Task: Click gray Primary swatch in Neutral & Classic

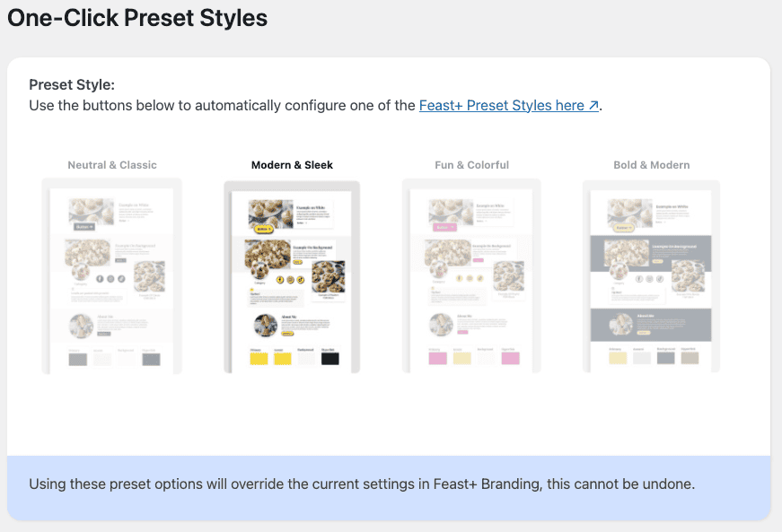Action: 78,359
